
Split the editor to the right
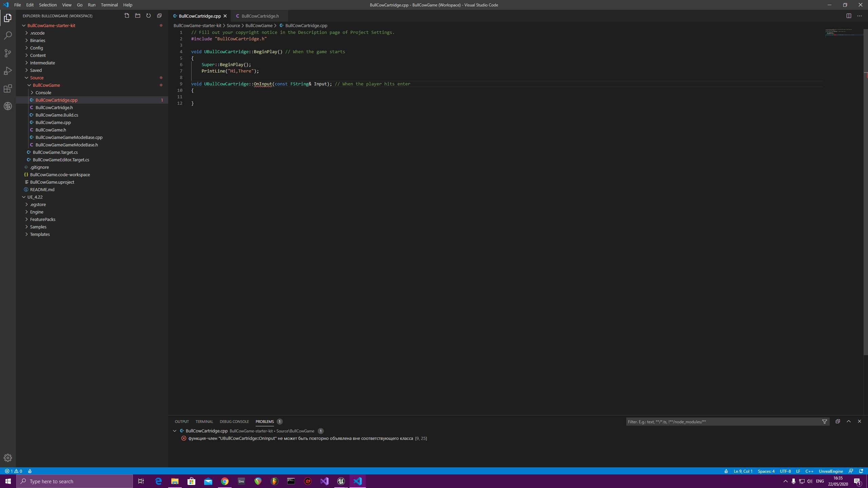coord(849,16)
